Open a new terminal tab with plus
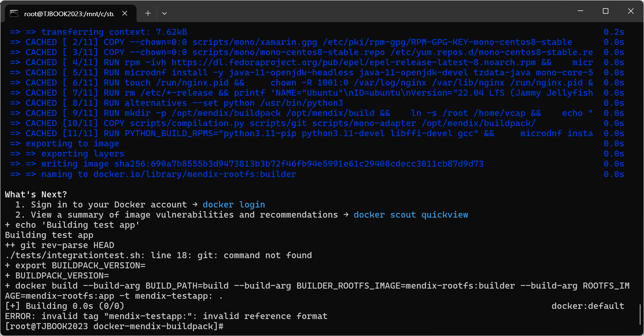 pos(148,13)
